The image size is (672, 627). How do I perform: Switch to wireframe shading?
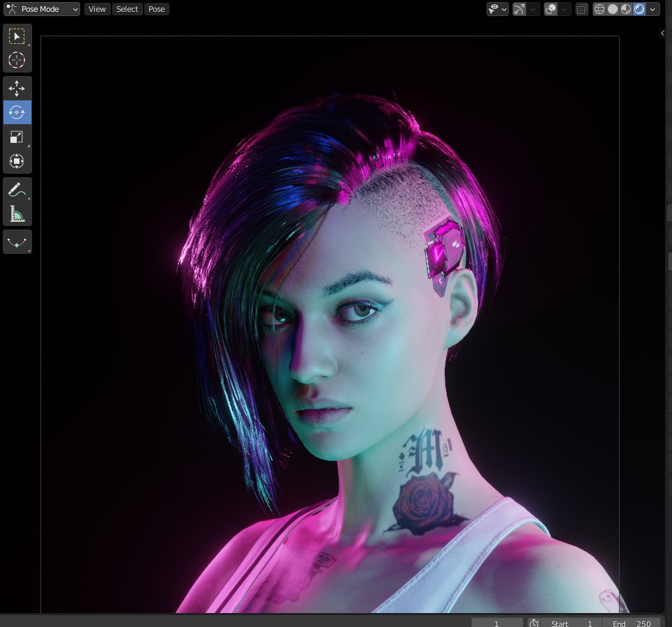click(x=599, y=9)
